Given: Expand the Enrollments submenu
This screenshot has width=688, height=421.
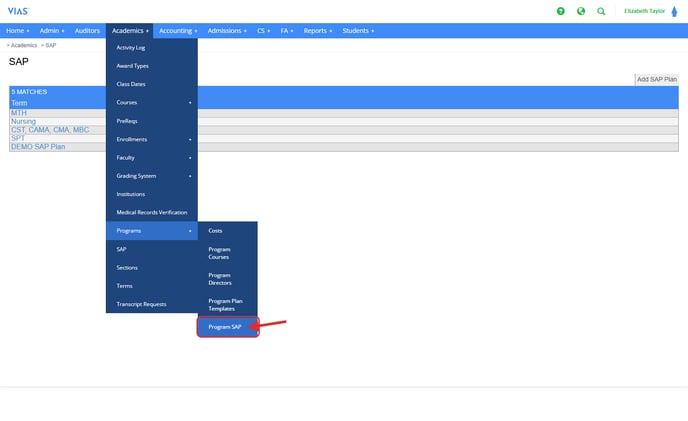Looking at the screenshot, I should pyautogui.click(x=151, y=139).
